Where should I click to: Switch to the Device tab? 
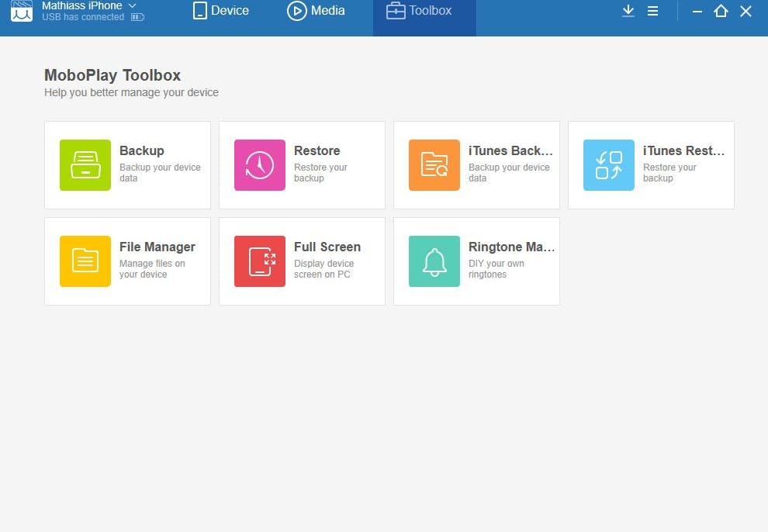coord(220,10)
